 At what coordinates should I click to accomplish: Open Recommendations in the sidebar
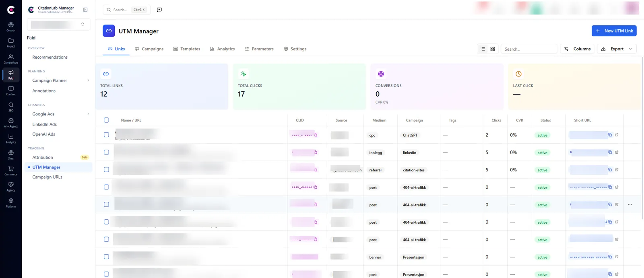pos(50,57)
